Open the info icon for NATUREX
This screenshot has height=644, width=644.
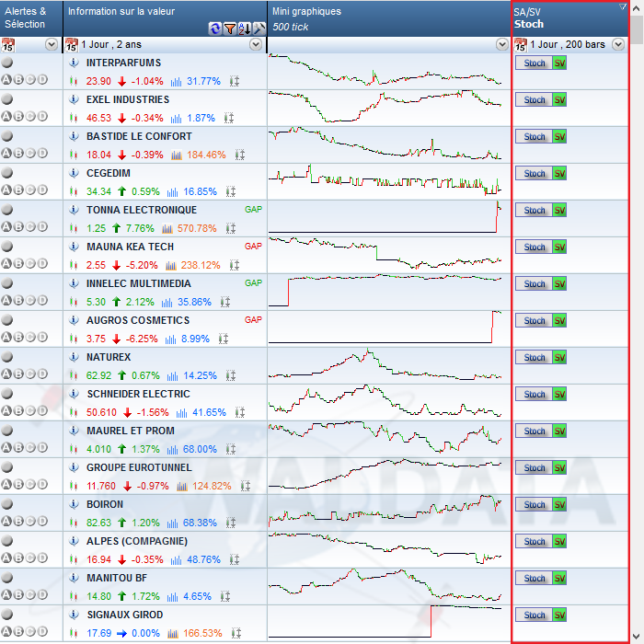(74, 357)
